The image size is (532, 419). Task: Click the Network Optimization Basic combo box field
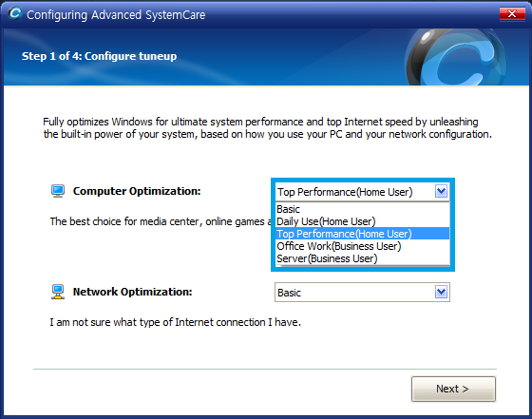pos(362,292)
